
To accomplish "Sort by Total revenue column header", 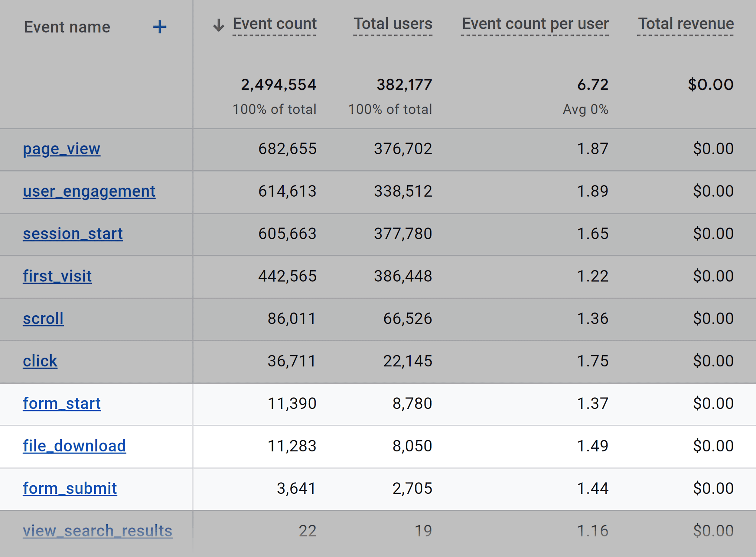I will coord(686,24).
